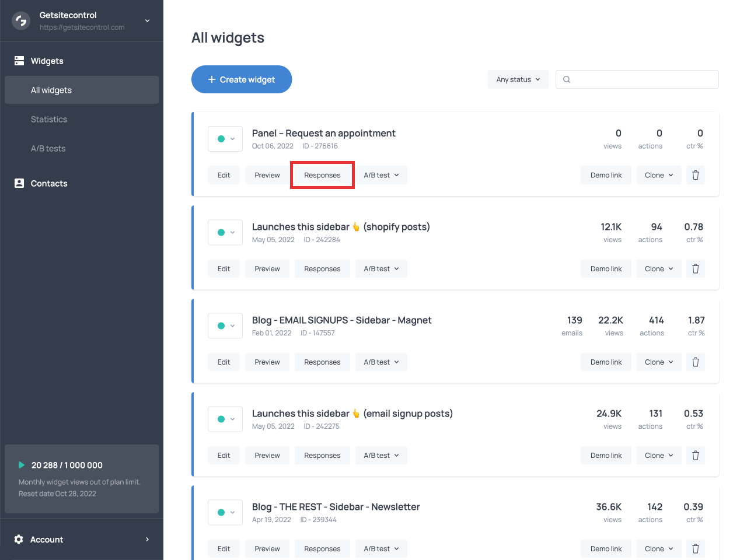The image size is (747, 560).
Task: Click the Getsitecontrol logo icon
Action: click(21, 21)
